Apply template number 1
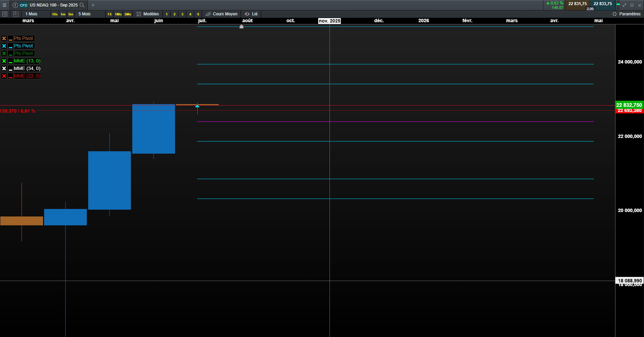The width and height of the screenshot is (644, 337). (x=167, y=14)
